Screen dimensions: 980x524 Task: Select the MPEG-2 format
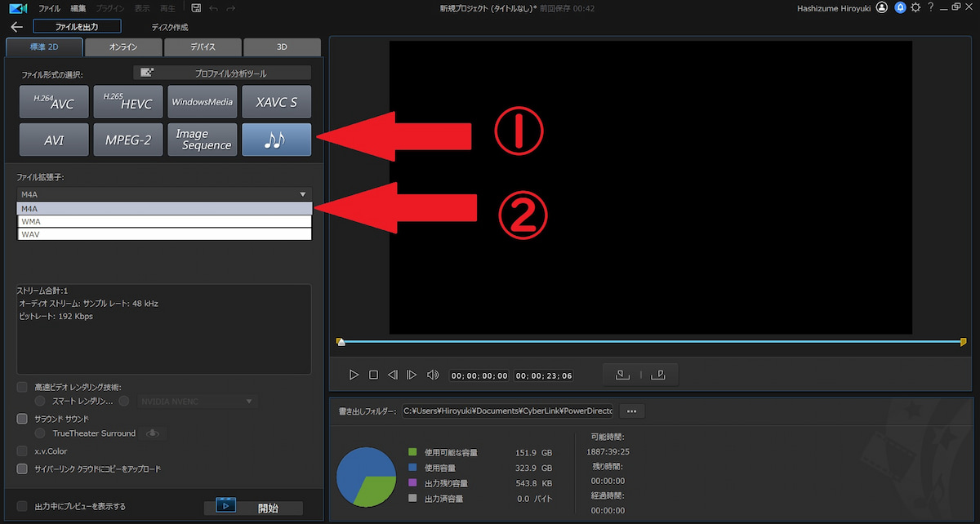pos(127,139)
